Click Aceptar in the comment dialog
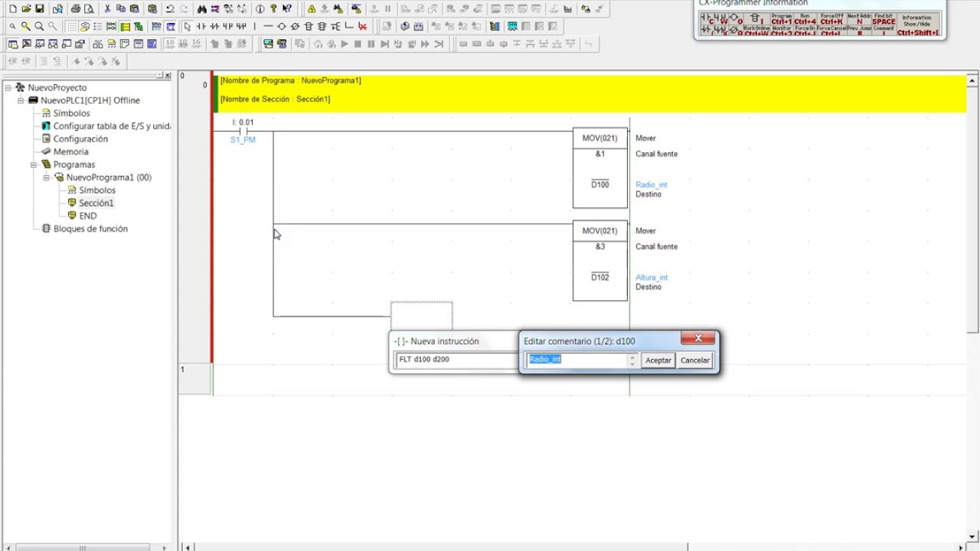 pos(658,360)
